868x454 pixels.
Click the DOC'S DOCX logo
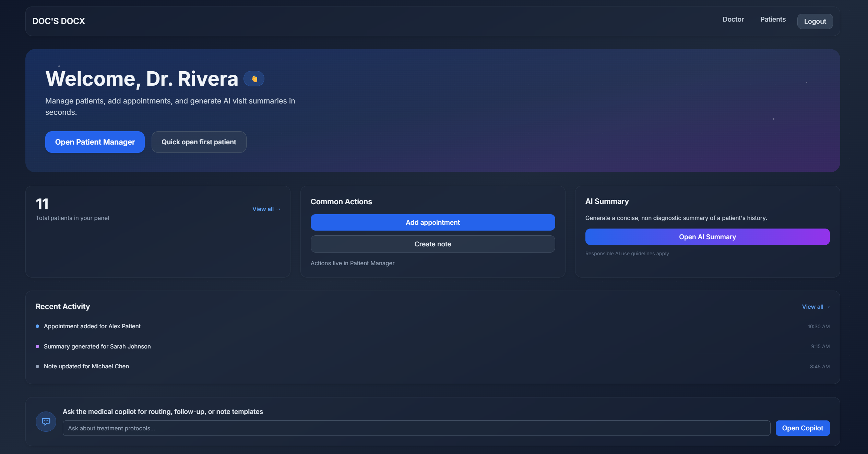pos(59,21)
